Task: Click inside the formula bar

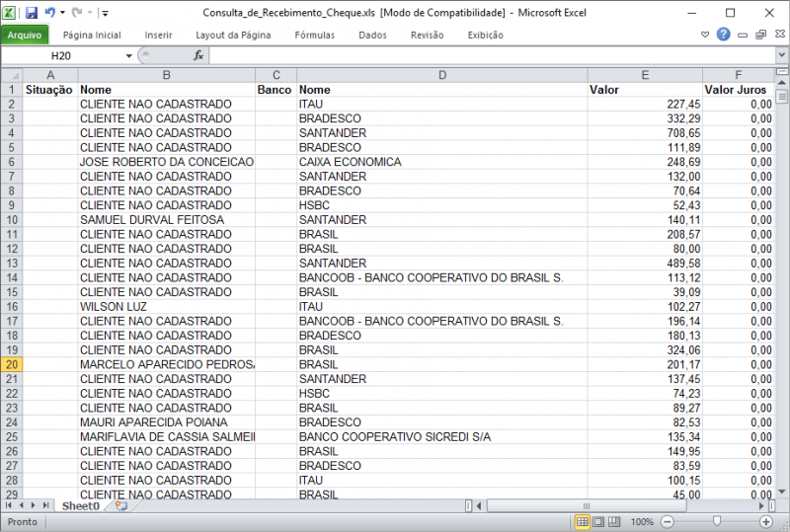Action: tap(491, 55)
